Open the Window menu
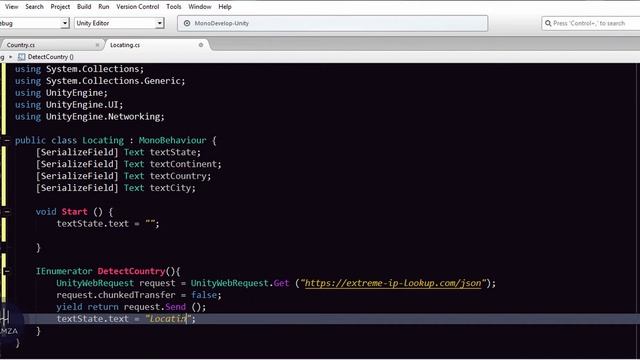 coord(200,7)
